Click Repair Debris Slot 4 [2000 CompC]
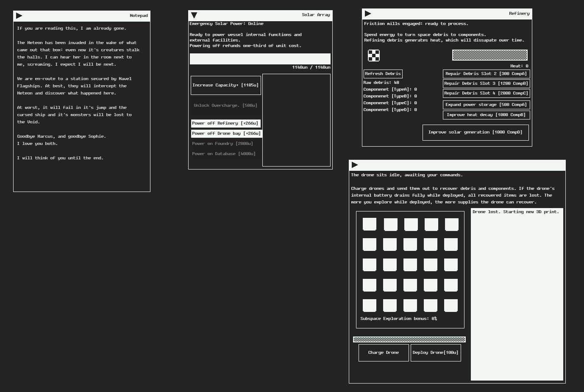Screen dimensions: 584x392 [486, 93]
